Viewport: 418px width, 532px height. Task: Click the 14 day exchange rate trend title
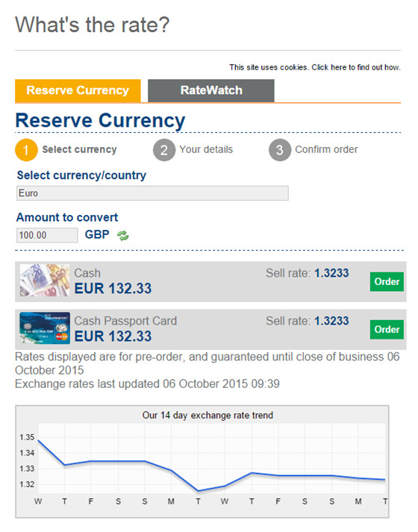(208, 416)
